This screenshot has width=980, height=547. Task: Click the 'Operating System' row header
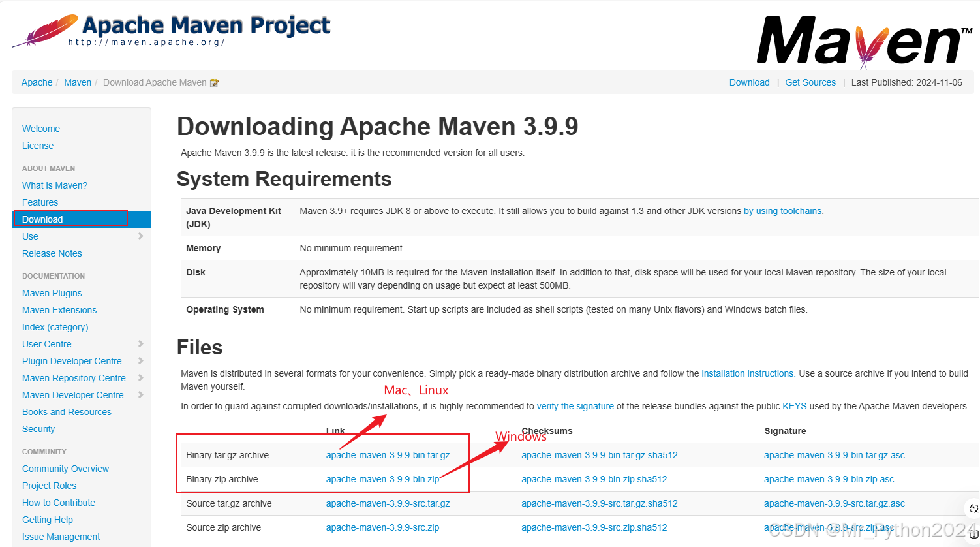[x=225, y=309]
